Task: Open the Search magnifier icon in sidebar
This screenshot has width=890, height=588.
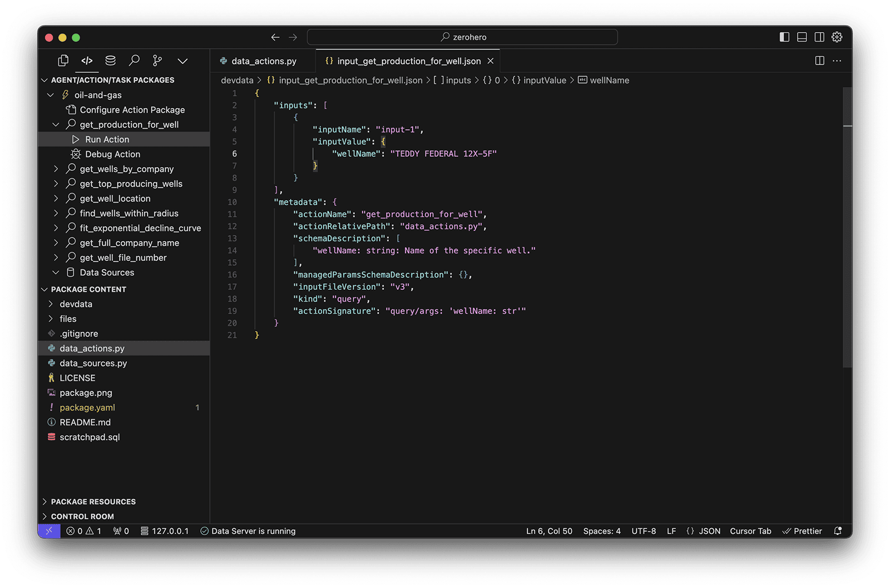Action: (x=134, y=61)
